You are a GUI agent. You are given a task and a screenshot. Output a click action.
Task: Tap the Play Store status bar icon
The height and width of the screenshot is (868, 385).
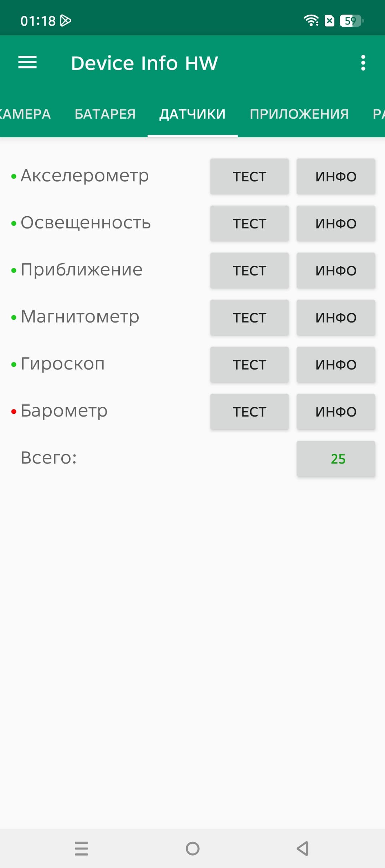[x=66, y=21]
